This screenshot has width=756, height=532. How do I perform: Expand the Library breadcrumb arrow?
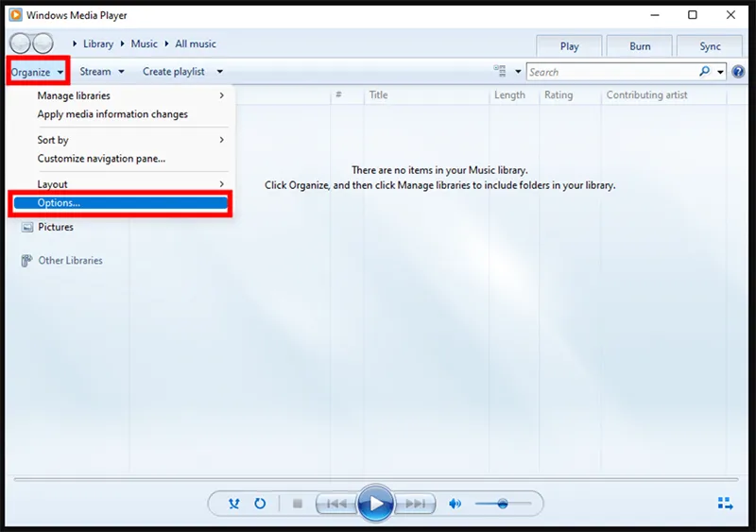[x=75, y=43]
